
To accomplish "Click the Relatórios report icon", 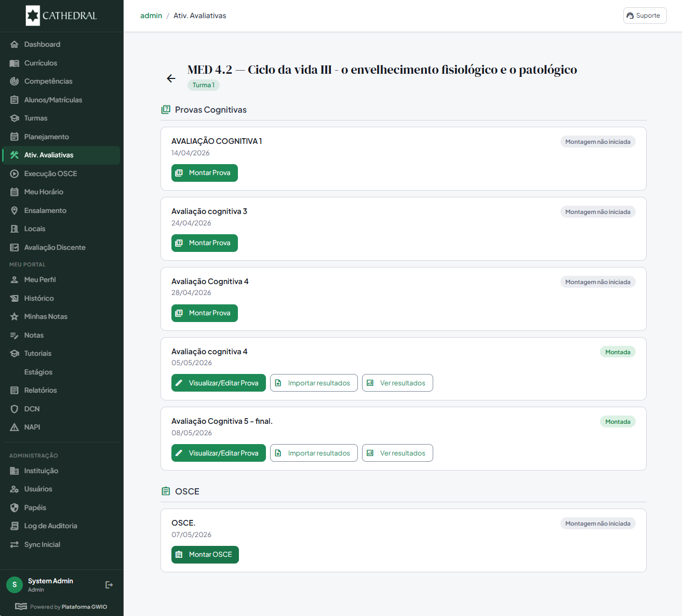I will click(x=15, y=391).
